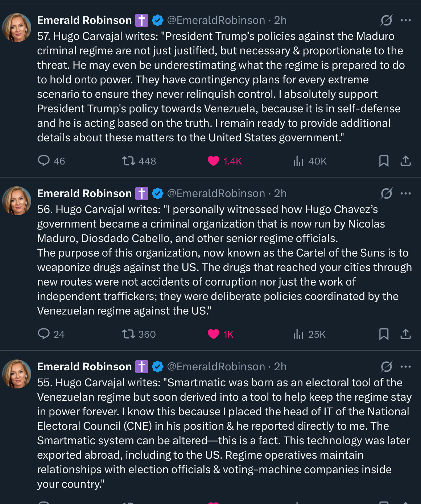Unlike tweet 57 with 1.4K likes
The image size is (421, 504).
coord(214,161)
